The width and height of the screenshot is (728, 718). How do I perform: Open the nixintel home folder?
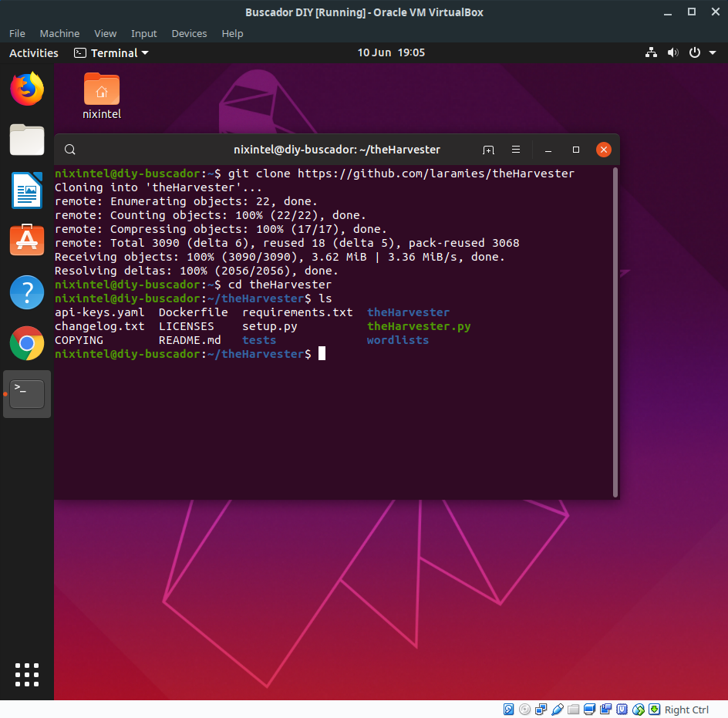(x=102, y=96)
